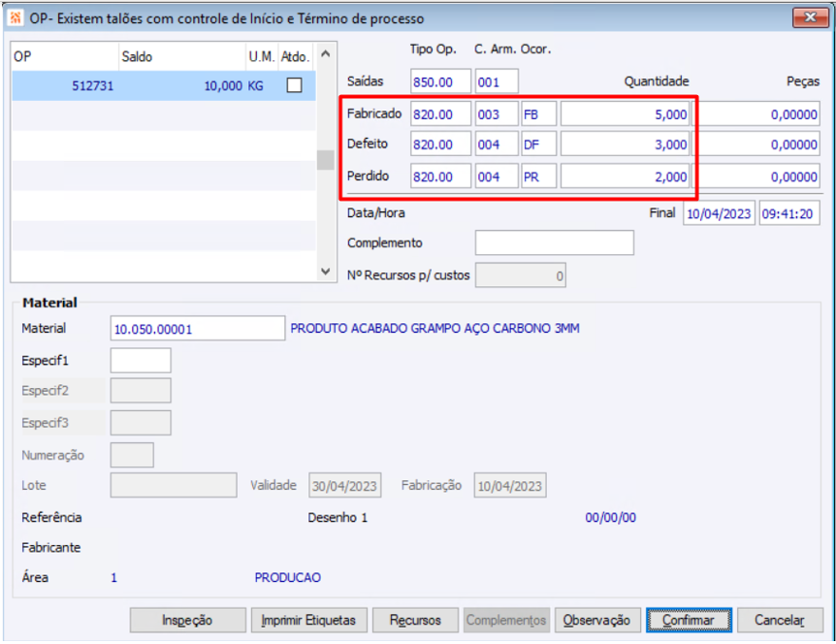Click the Saldo value 10,000

[x=223, y=85]
